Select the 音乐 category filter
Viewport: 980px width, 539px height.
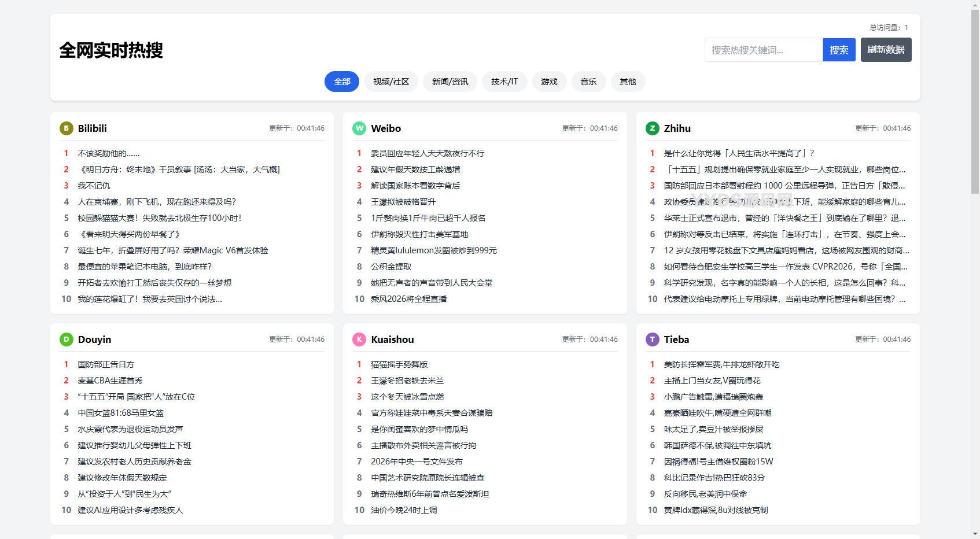pos(588,82)
